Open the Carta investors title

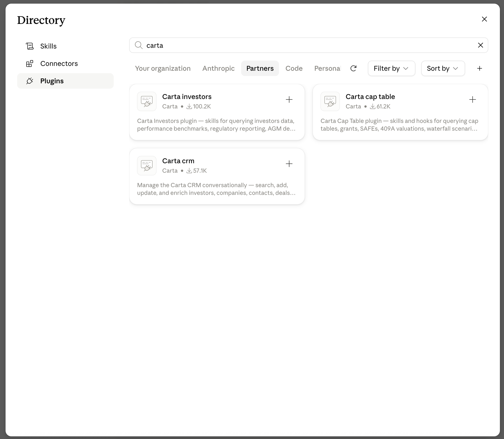(187, 97)
